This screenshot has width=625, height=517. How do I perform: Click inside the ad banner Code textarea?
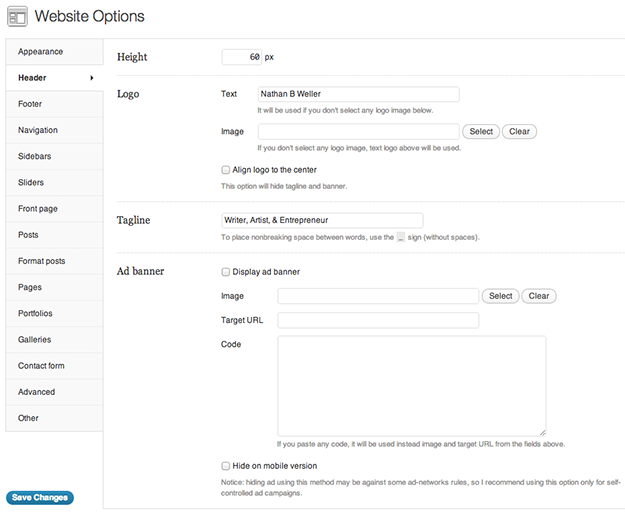[x=411, y=385]
